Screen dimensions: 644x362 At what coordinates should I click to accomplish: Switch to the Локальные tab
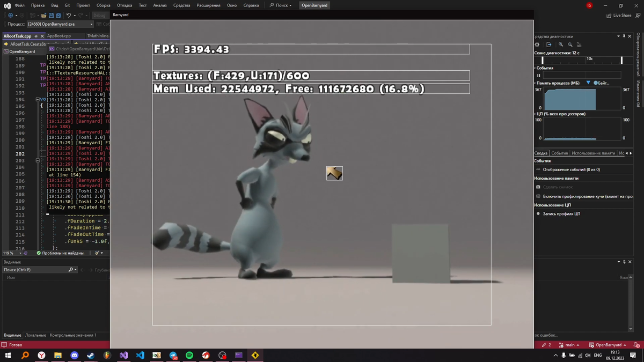pos(35,335)
